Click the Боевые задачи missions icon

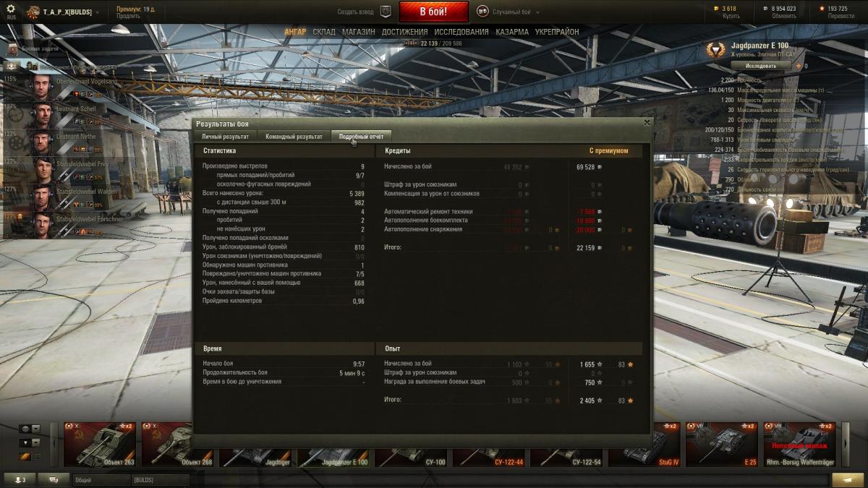point(13,48)
